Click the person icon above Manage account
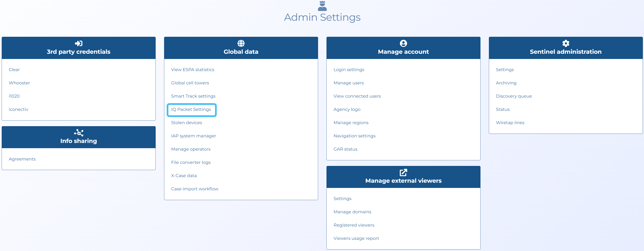 point(403,43)
